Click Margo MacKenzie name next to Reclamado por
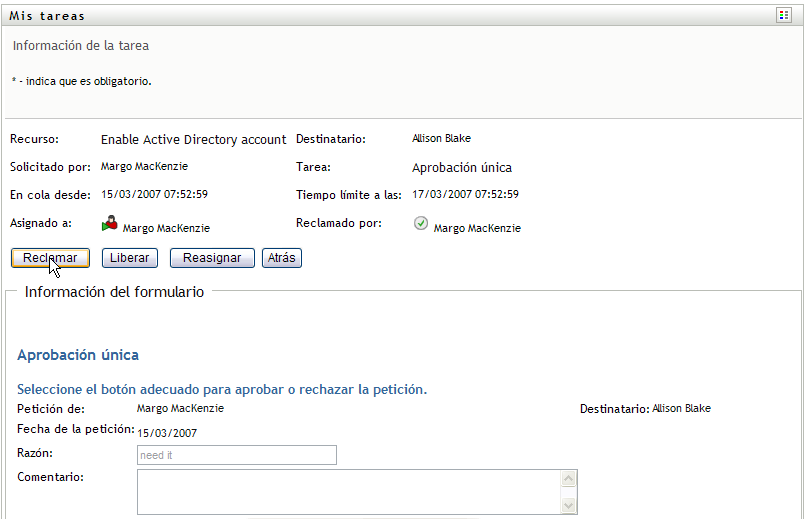 [477, 229]
